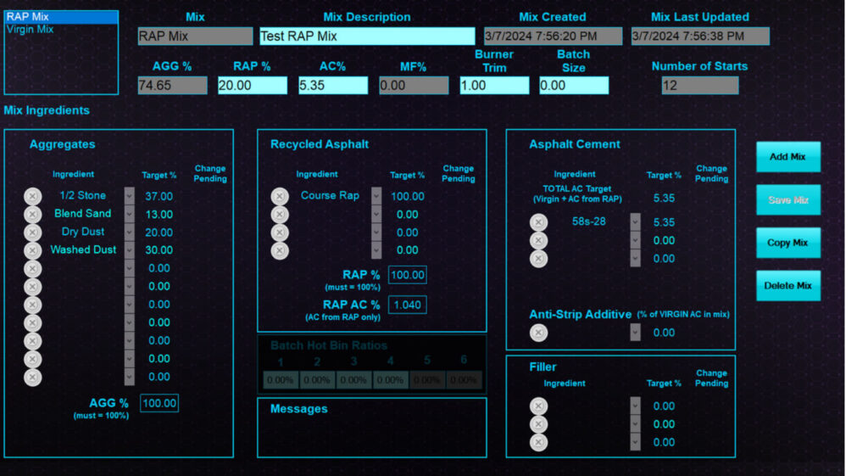This screenshot has width=868, height=476.
Task: Click the RAP AC % value 1.040
Action: (x=408, y=305)
